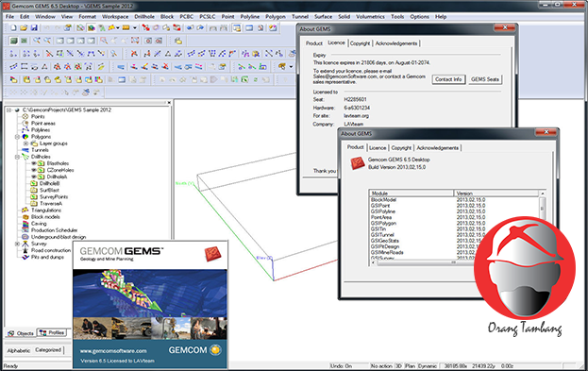
Task: Click the SurfBlast workspace folder icon
Action: click(34, 190)
